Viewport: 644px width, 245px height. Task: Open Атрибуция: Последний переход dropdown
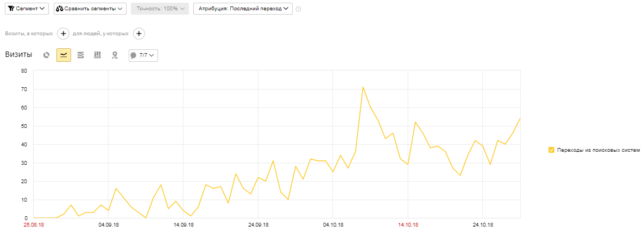(x=243, y=9)
